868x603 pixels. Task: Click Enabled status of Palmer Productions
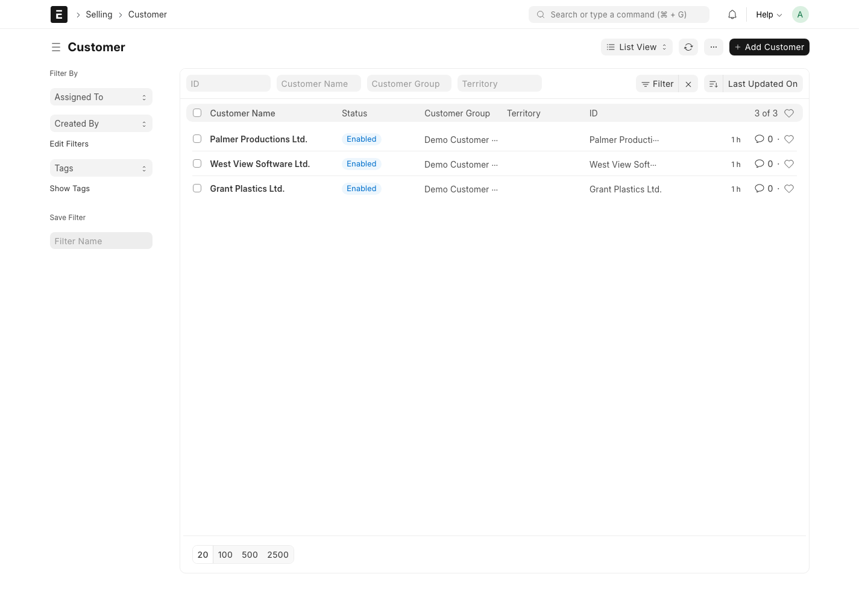click(x=362, y=139)
